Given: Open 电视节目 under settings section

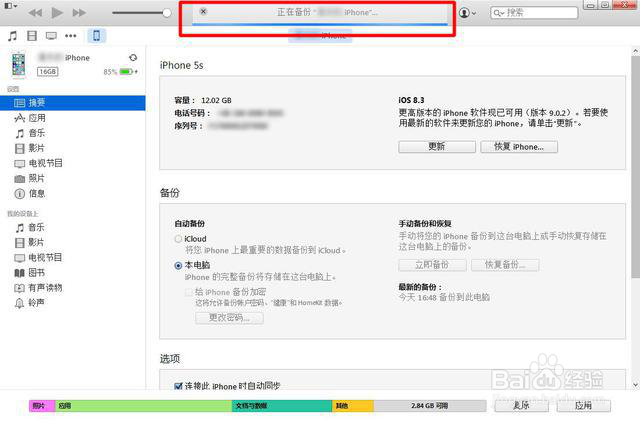Looking at the screenshot, I should pos(38,163).
